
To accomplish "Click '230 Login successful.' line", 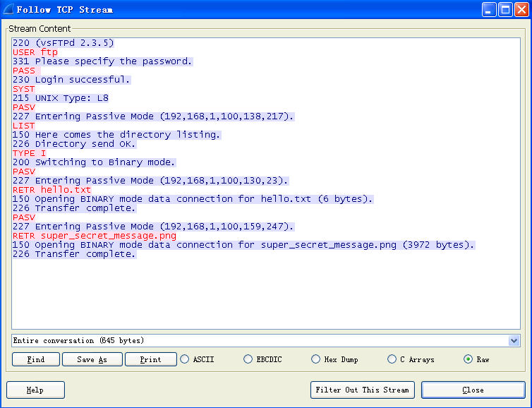I will pos(71,80).
